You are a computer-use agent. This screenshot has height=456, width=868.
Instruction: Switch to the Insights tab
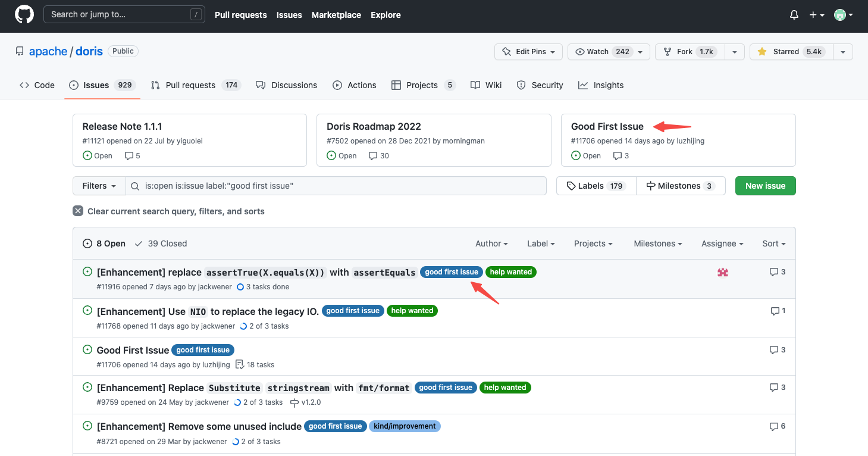pos(601,85)
